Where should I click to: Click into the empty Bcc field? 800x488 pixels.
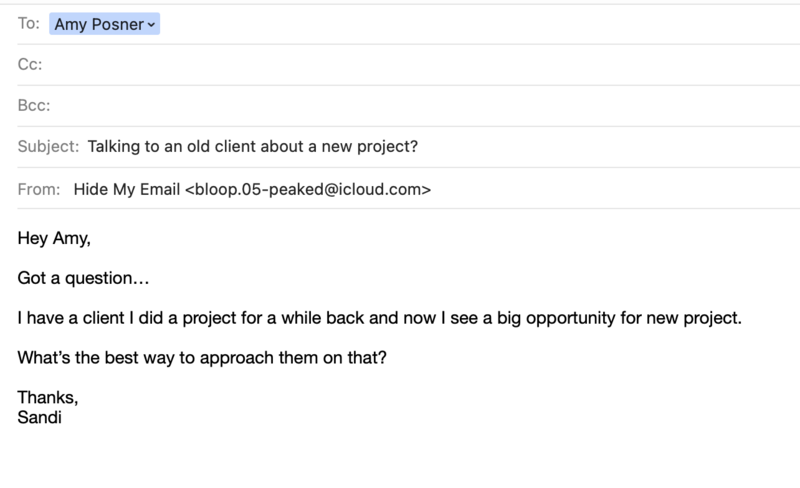tap(426, 105)
